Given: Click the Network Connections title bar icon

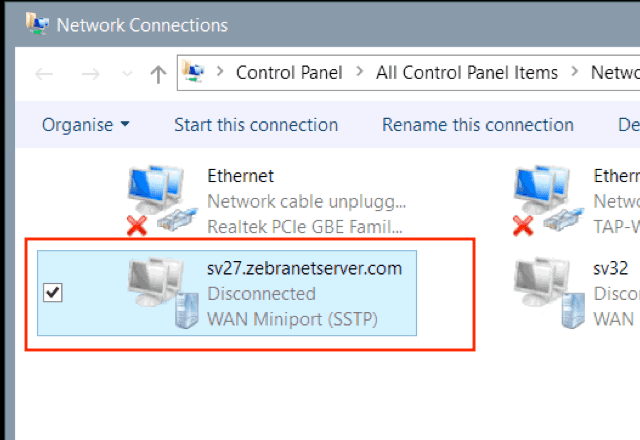Looking at the screenshot, I should pyautogui.click(x=38, y=22).
